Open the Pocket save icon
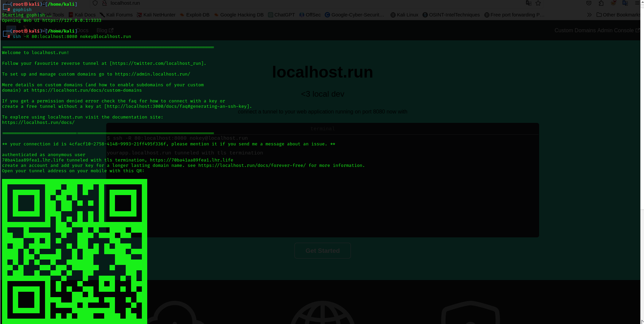 coord(589,3)
